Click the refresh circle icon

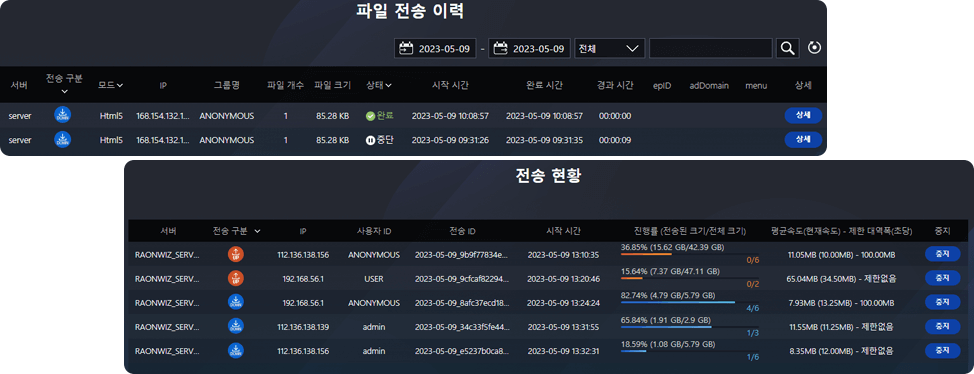(x=814, y=48)
